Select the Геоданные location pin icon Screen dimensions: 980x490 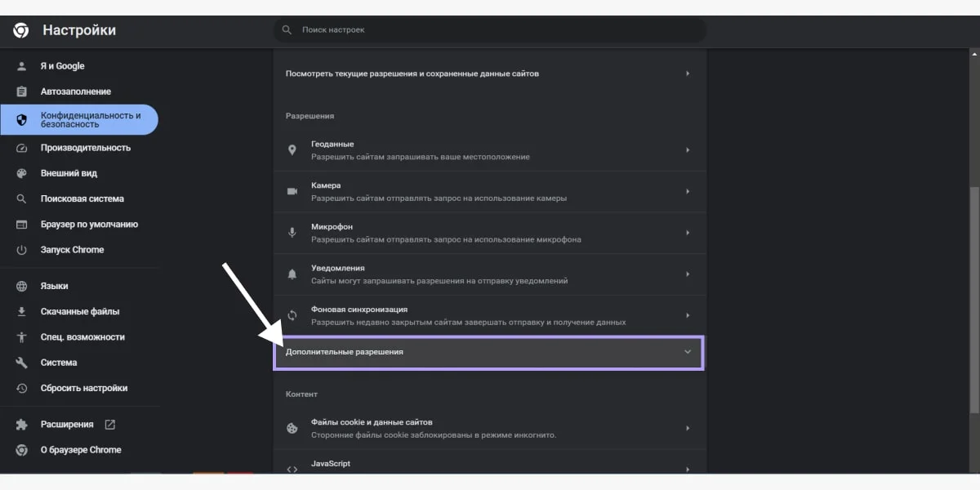(292, 149)
